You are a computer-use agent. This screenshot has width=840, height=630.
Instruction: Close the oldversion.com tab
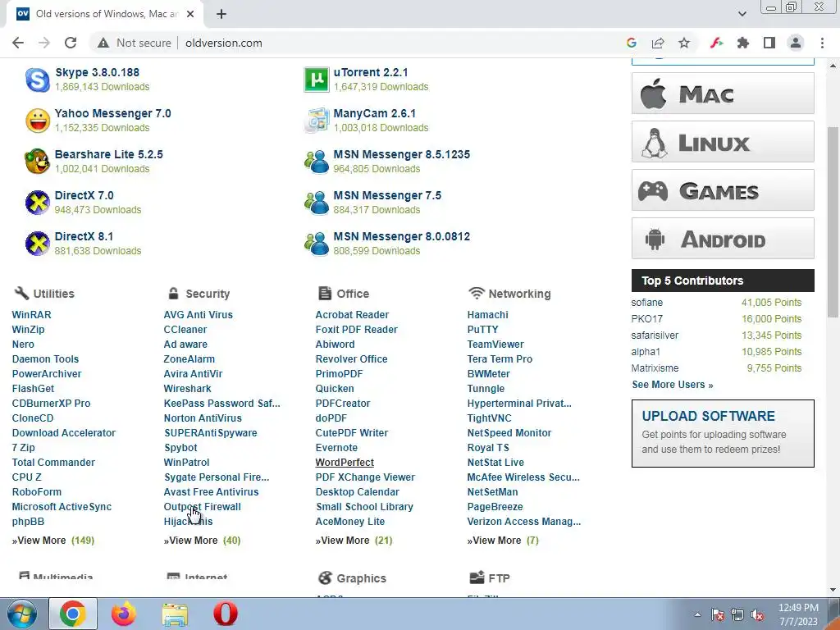pyautogui.click(x=190, y=14)
